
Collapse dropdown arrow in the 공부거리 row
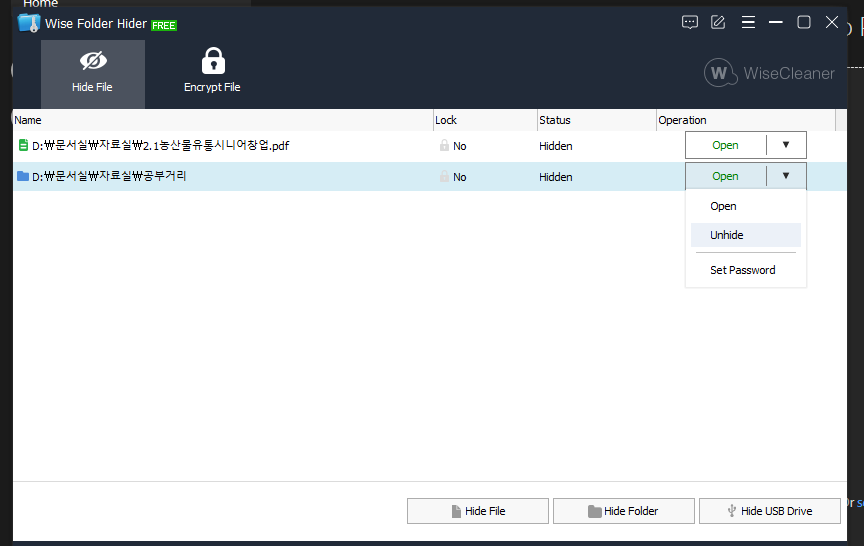[x=786, y=176]
